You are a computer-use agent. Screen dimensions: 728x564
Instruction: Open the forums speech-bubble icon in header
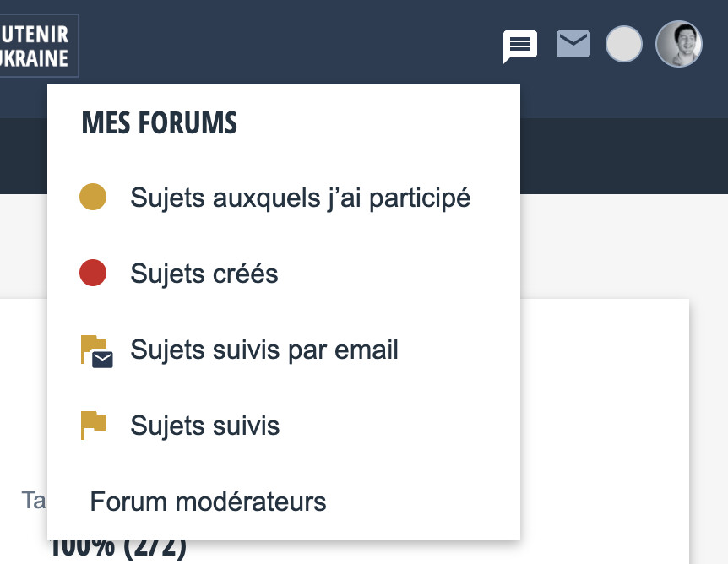(x=520, y=45)
